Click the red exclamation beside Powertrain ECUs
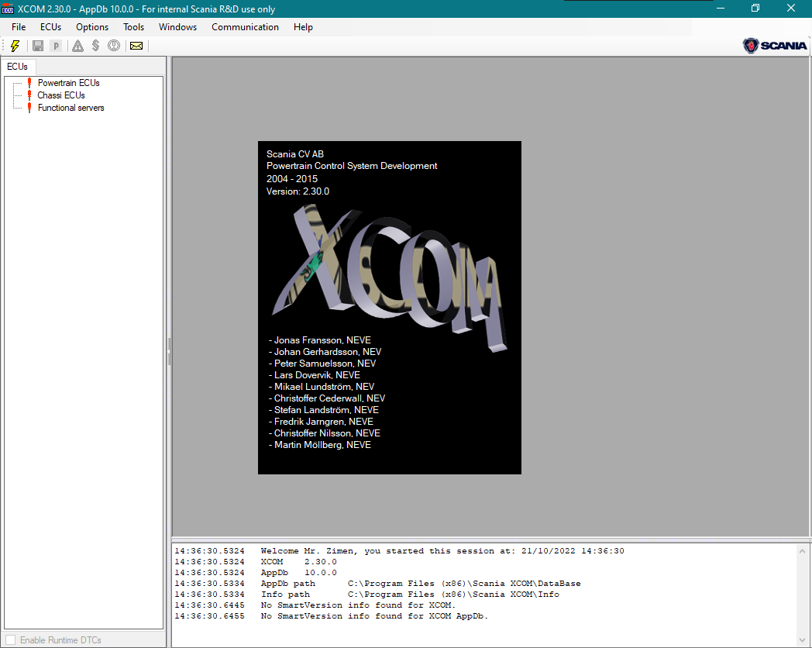 click(x=30, y=82)
